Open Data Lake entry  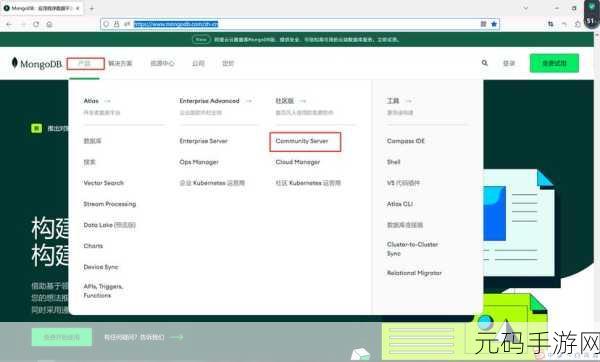pyautogui.click(x=109, y=225)
